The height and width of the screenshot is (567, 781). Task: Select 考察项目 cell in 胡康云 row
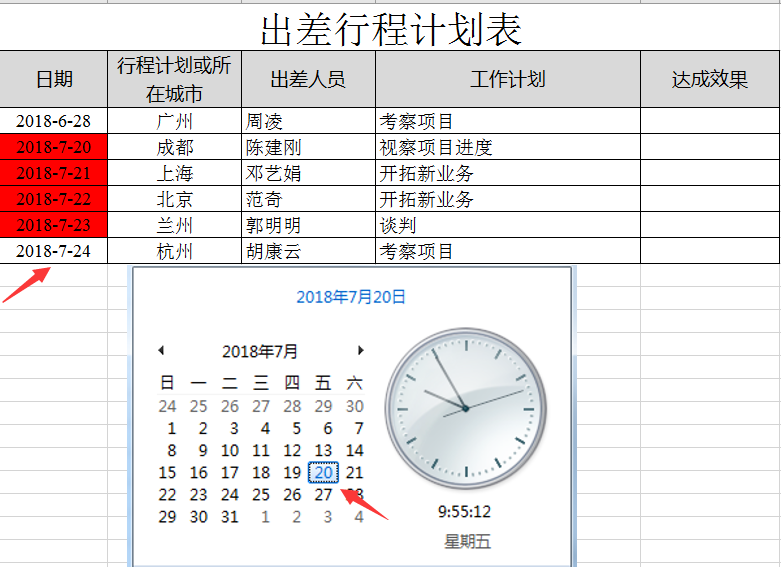click(x=508, y=251)
